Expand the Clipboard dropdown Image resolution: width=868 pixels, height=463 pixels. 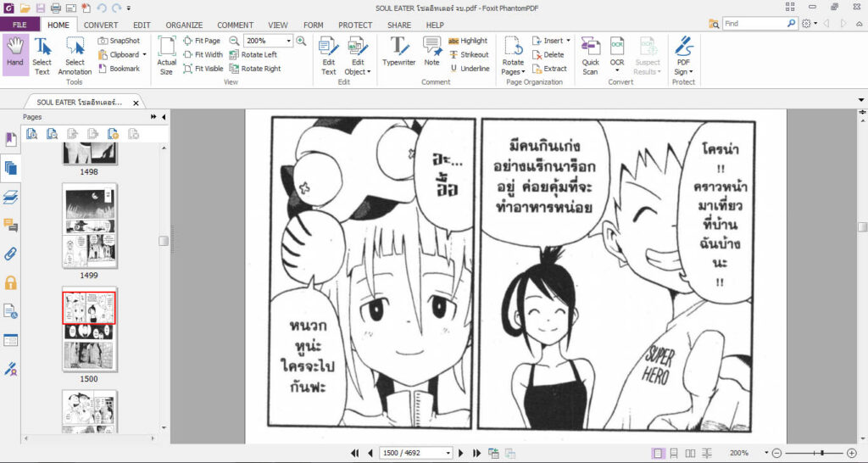[x=144, y=55]
